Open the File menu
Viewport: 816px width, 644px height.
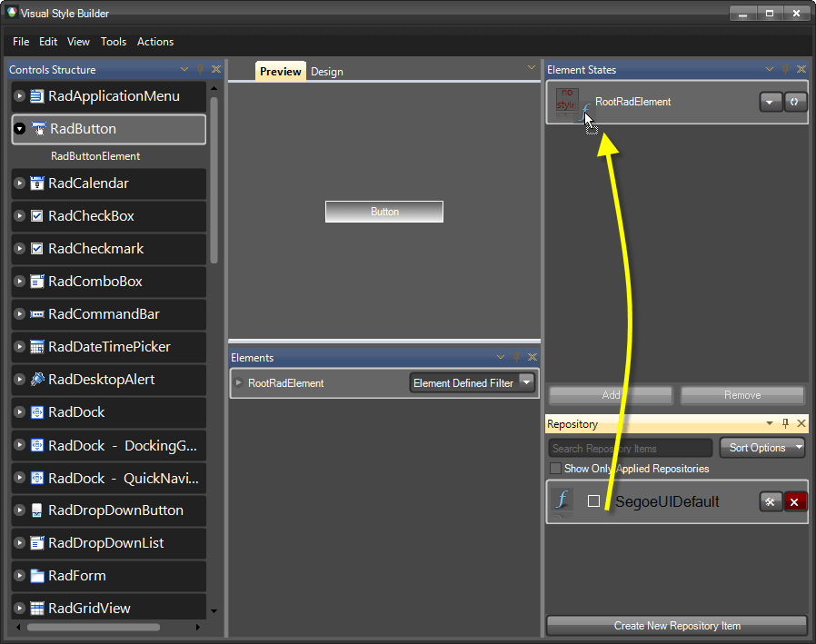pos(21,42)
